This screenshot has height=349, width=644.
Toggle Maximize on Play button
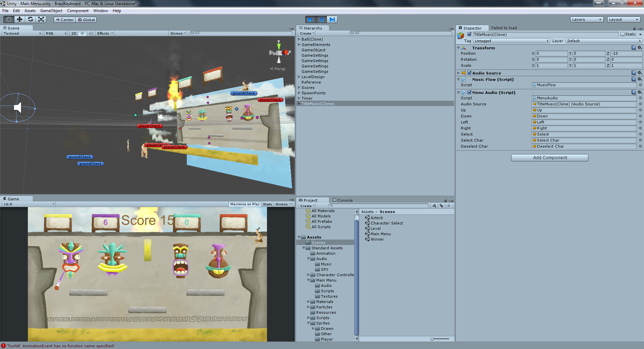pos(245,204)
